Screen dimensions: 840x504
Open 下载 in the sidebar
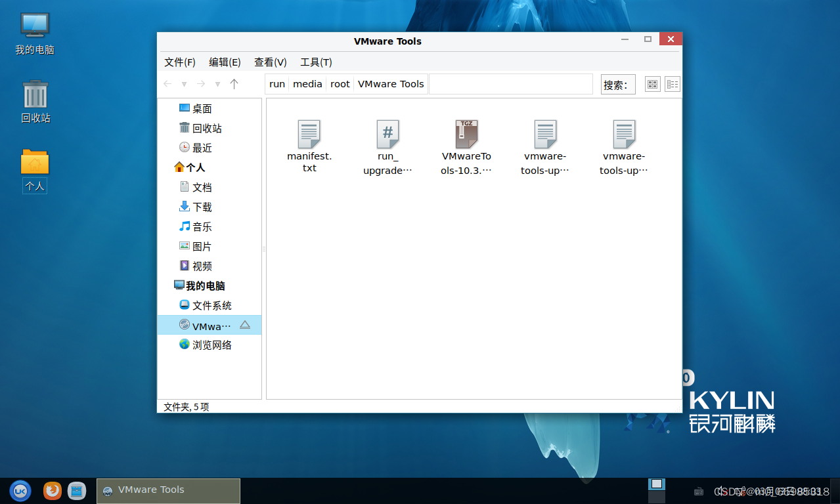(x=210, y=207)
